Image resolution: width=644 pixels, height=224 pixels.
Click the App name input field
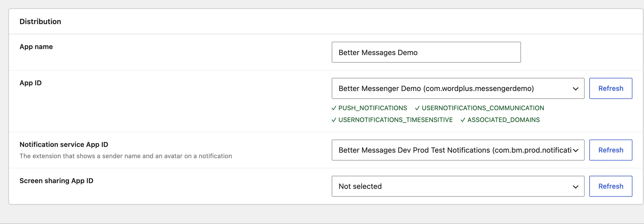(426, 52)
